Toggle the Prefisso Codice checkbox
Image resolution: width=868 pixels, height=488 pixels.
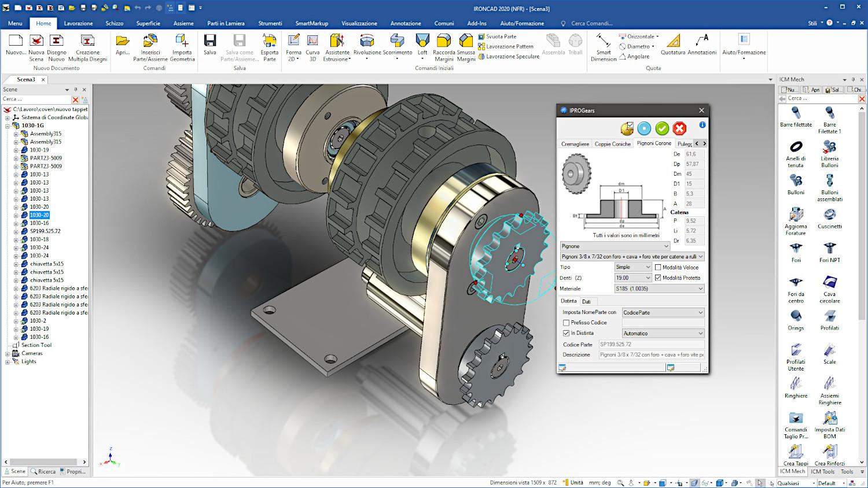point(567,323)
